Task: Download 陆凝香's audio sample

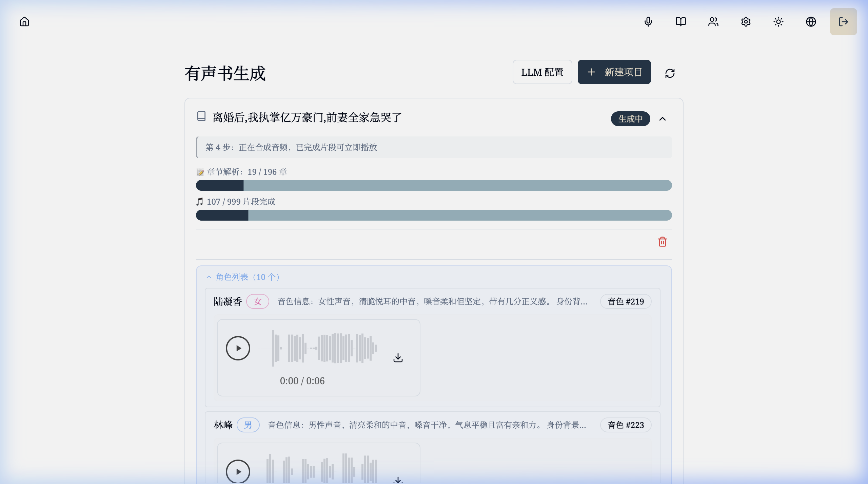Action: coord(398,357)
